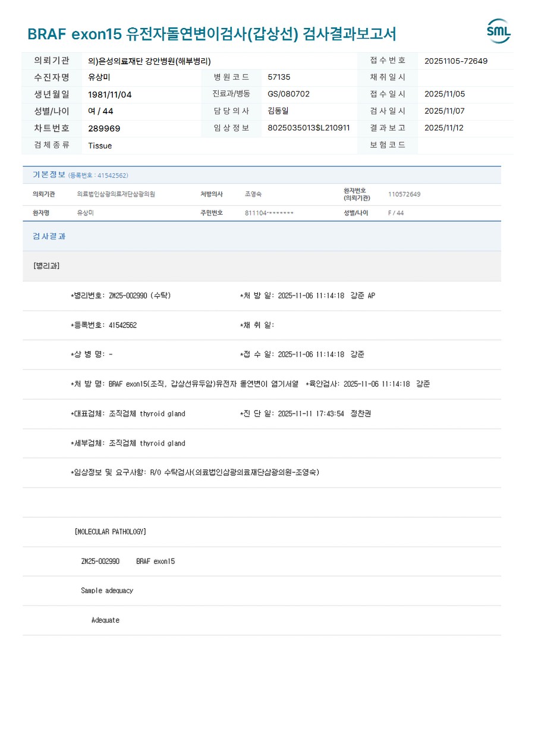Click the SML logo in the header

pyautogui.click(x=499, y=31)
